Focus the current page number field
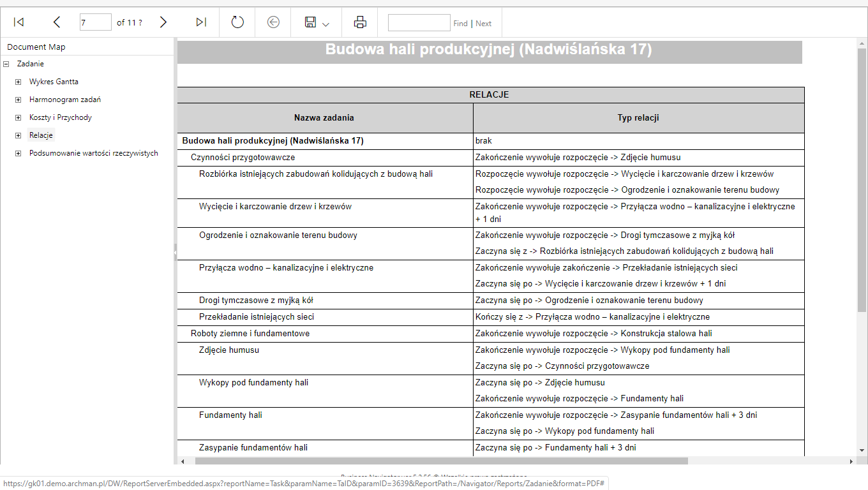The image size is (868, 490). click(x=96, y=22)
